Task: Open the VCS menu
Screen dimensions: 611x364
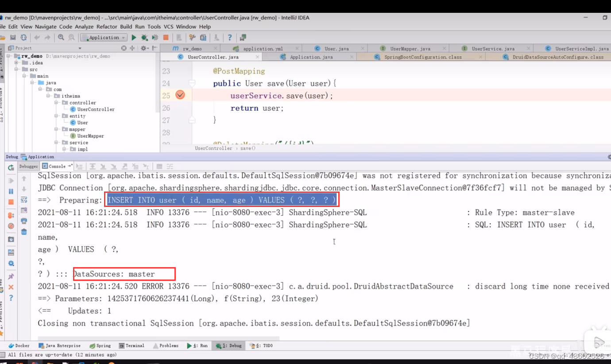Action: pos(169,27)
